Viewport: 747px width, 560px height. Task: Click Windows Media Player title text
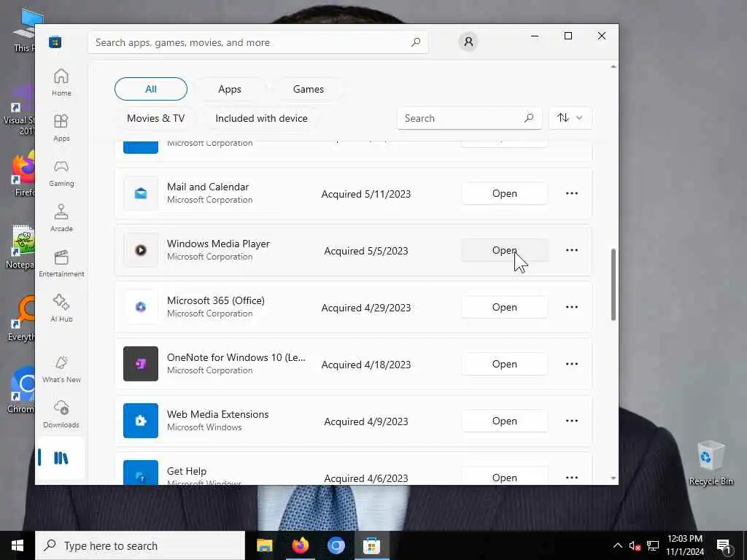tap(218, 244)
